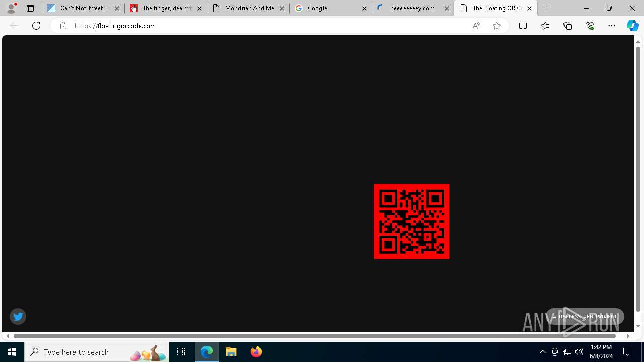Open the Useless Web Project link
This screenshot has width=644, height=362.
tap(588, 316)
